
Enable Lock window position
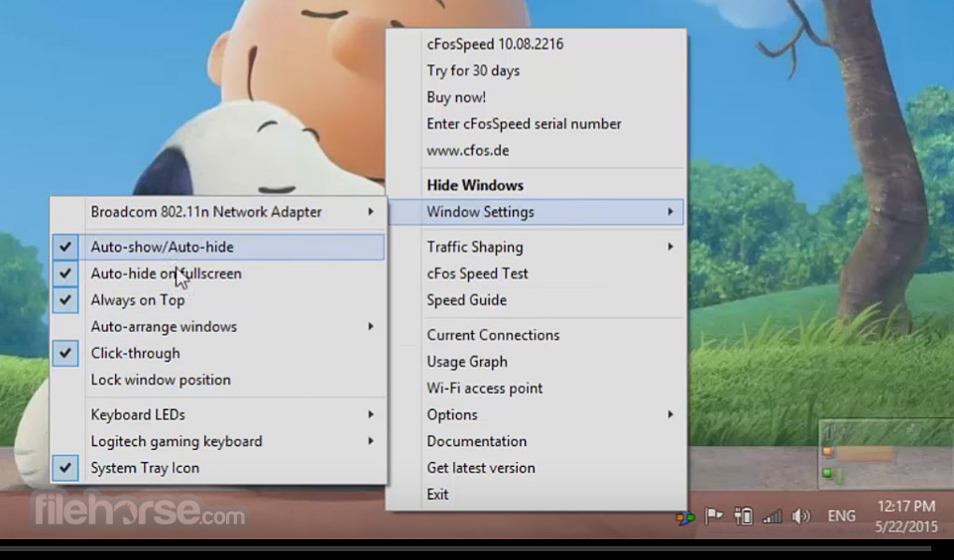coord(218,380)
